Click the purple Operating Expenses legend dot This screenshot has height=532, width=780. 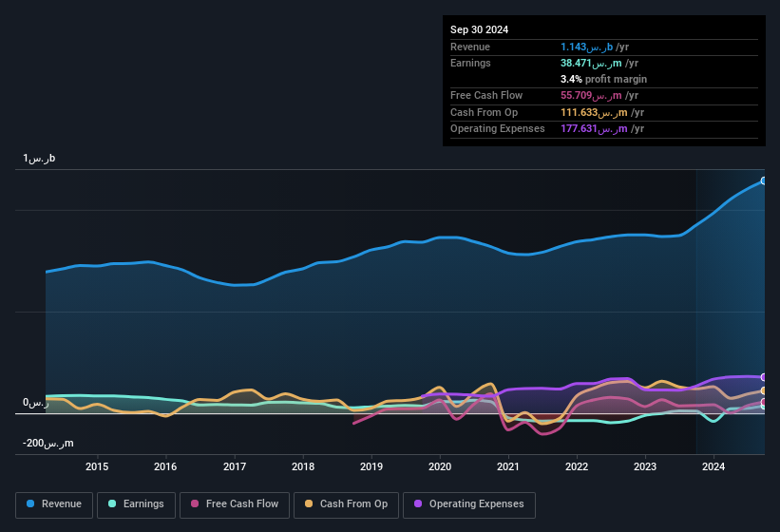[419, 504]
